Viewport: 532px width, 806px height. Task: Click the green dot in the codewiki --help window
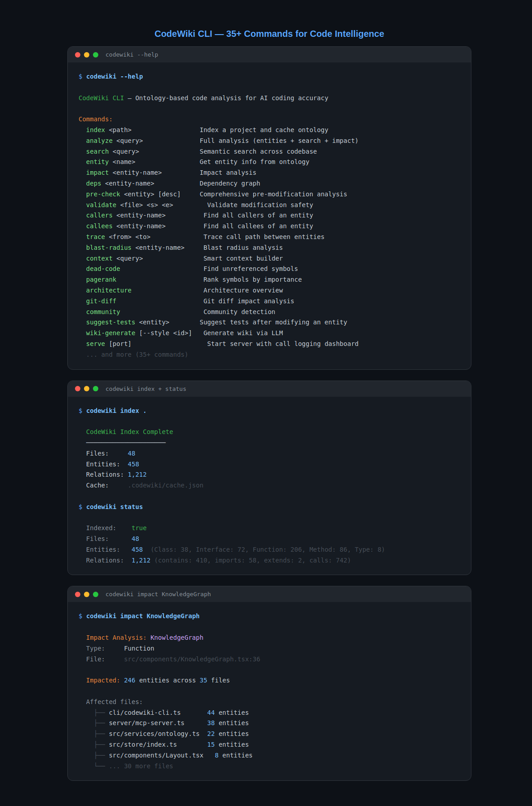(96, 55)
